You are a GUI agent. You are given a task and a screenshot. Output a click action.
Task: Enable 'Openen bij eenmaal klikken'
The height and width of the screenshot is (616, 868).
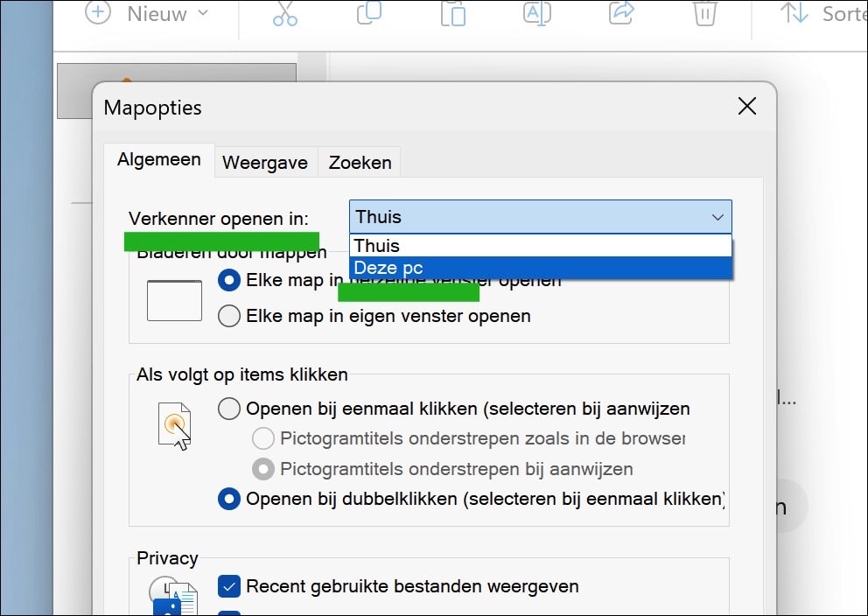pos(228,409)
